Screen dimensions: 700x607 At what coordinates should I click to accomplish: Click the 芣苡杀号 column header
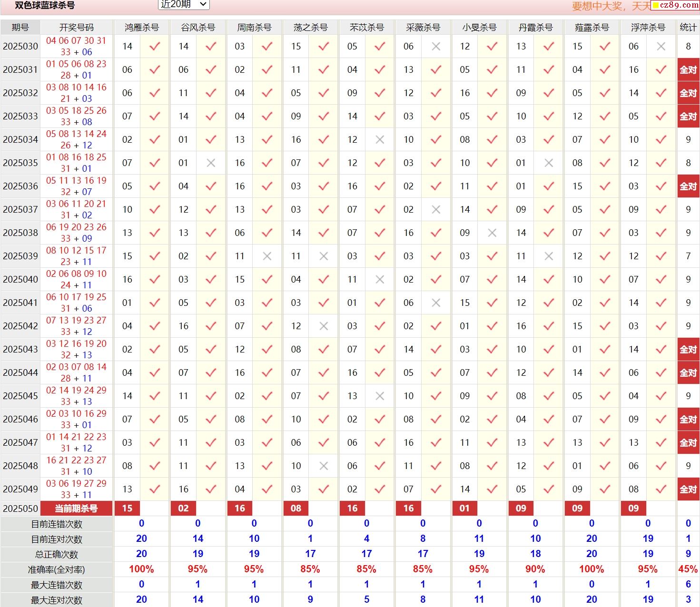click(367, 28)
